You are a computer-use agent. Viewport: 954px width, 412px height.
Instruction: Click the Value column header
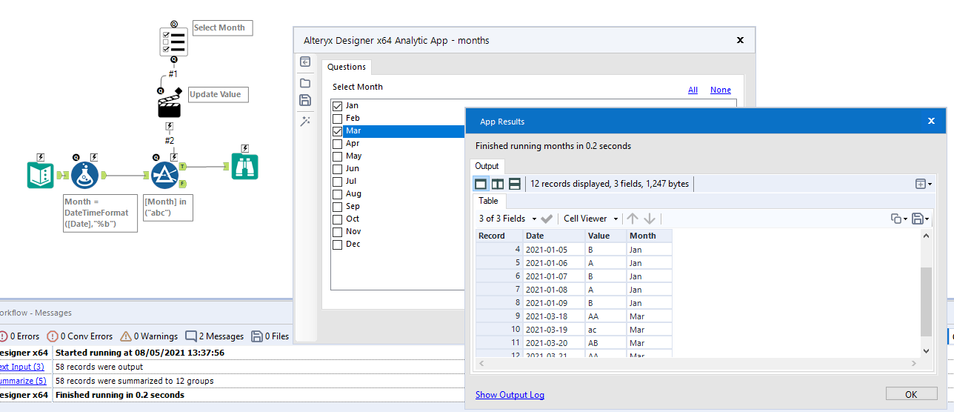tap(605, 236)
